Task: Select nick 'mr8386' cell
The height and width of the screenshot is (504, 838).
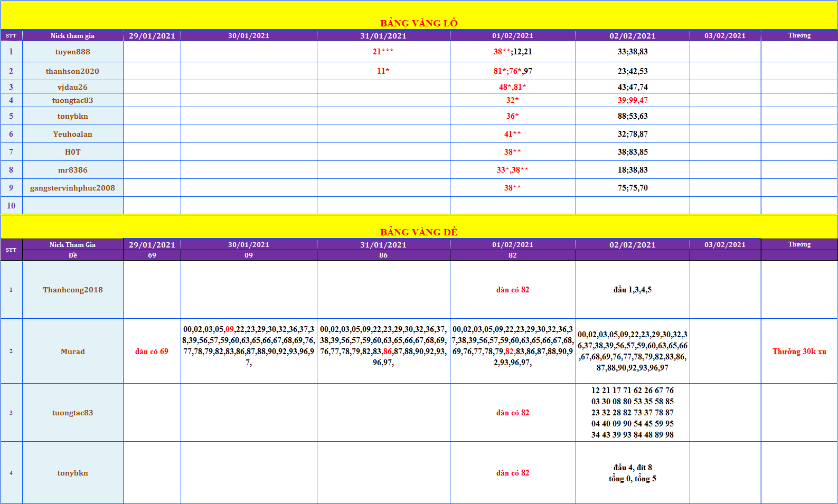Action: click(x=73, y=170)
